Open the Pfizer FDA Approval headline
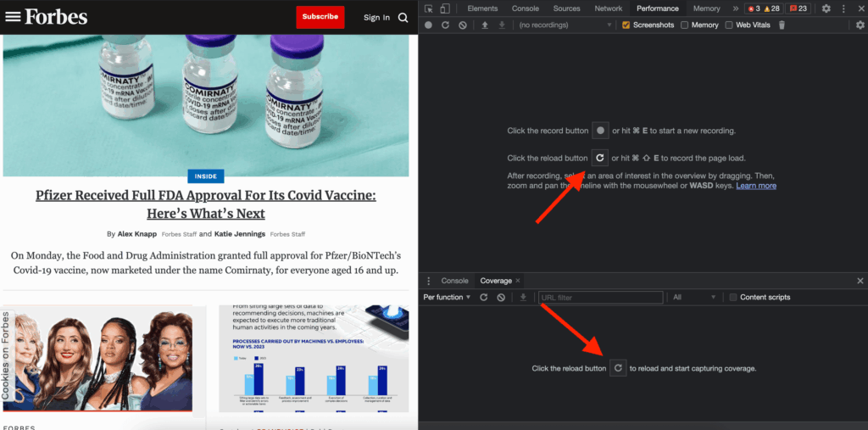This screenshot has height=430, width=868. 206,204
